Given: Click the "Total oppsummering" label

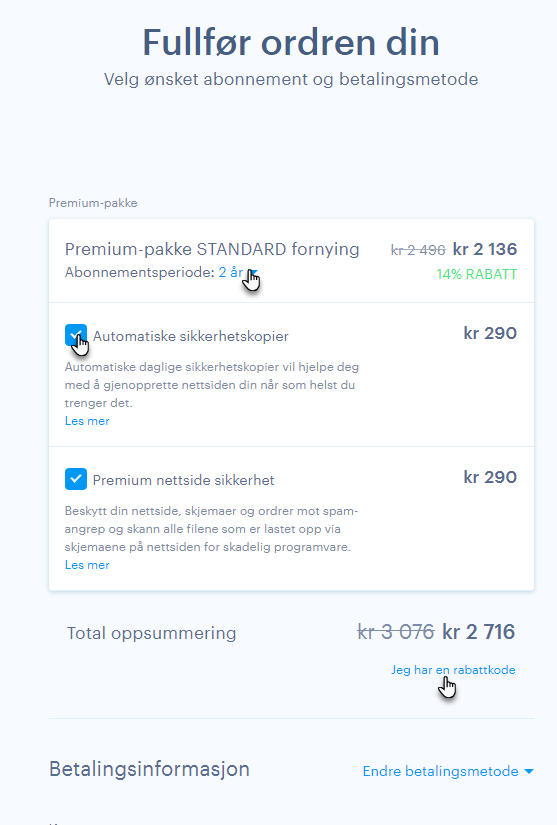Looking at the screenshot, I should [151, 633].
